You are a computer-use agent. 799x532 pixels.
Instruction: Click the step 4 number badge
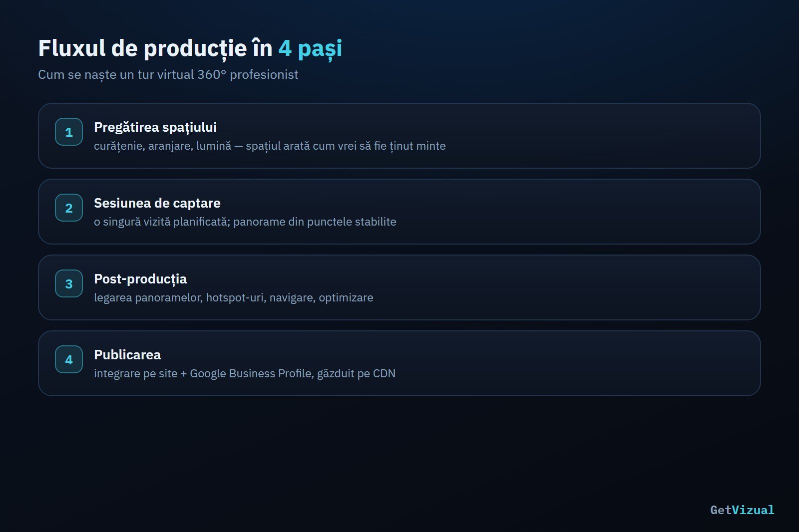click(69, 359)
